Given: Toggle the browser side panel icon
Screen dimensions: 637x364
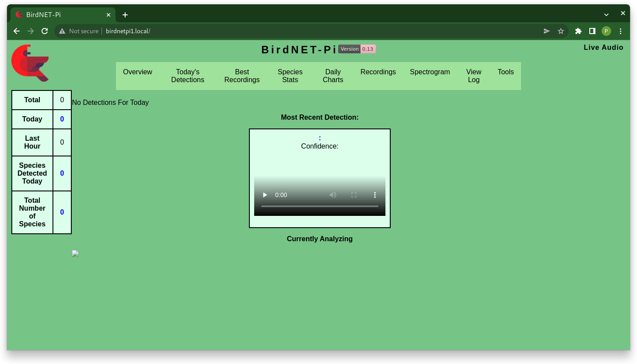Looking at the screenshot, I should coord(592,31).
